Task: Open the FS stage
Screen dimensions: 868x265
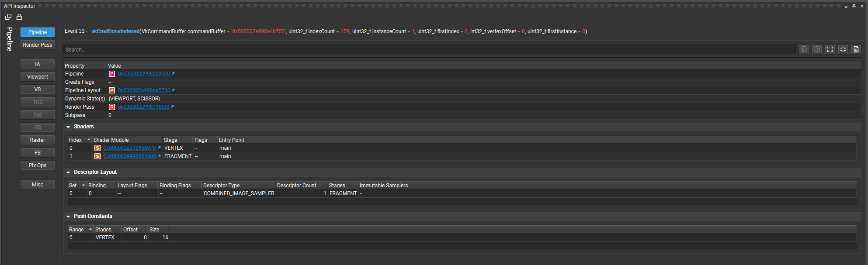Action: pos(38,153)
